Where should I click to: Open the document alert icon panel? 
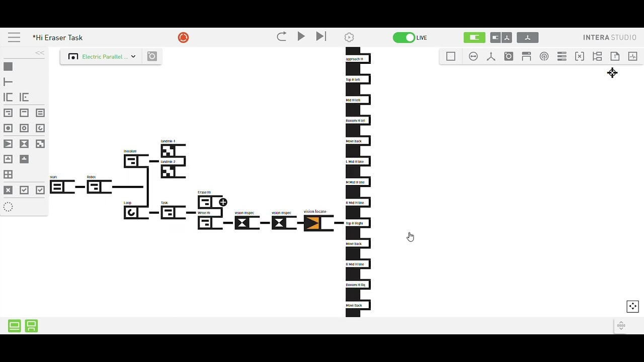click(615, 56)
